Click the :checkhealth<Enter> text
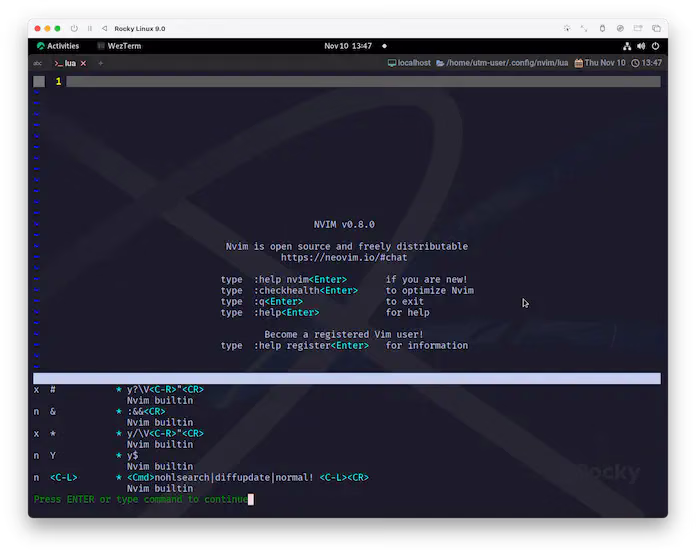 click(x=305, y=290)
